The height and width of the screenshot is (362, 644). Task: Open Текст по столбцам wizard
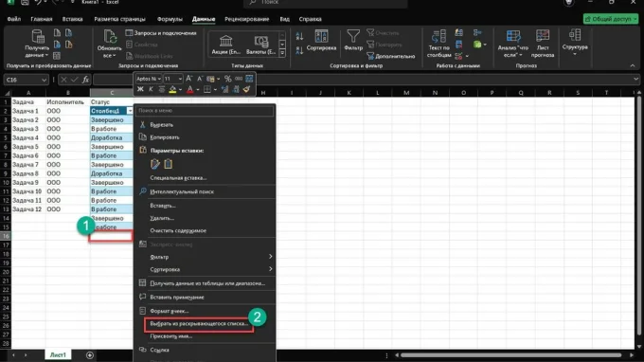439,44
